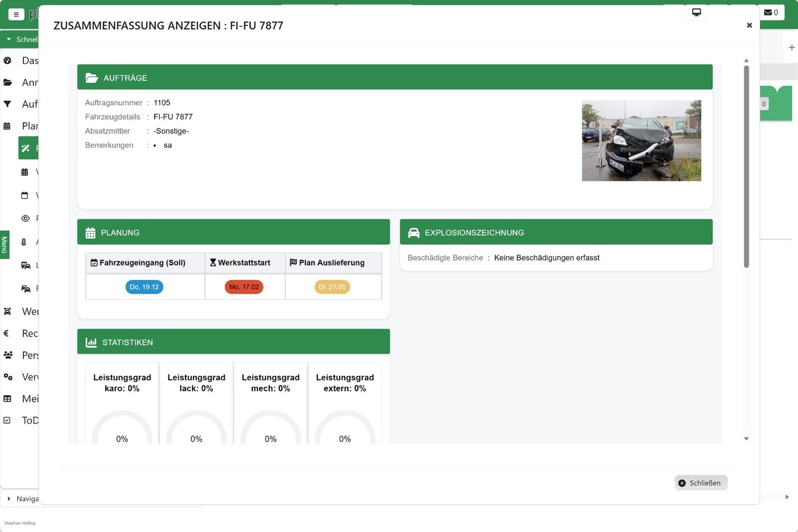Click the dashboard gauge icon in sidebar
The image size is (798, 532).
(8, 61)
